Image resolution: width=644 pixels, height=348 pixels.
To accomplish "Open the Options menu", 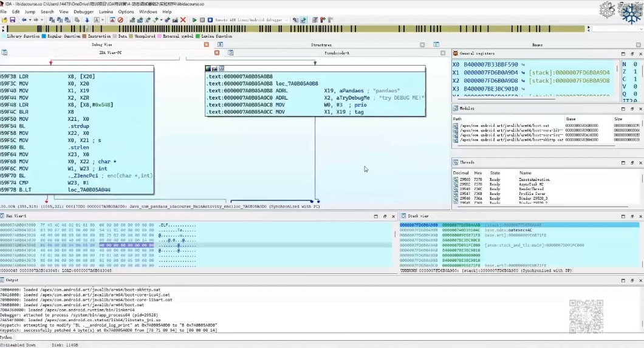I will pyautogui.click(x=126, y=12).
